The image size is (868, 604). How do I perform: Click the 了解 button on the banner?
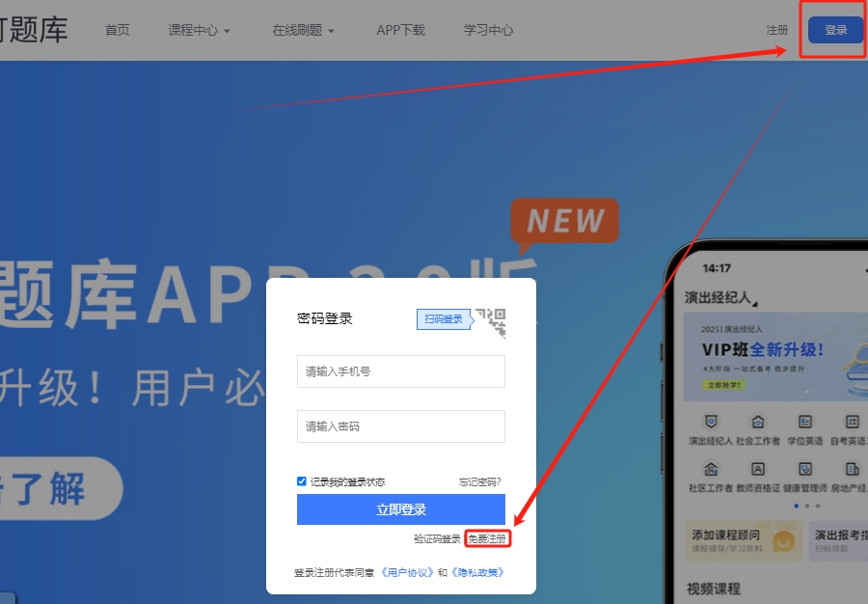pos(61,488)
